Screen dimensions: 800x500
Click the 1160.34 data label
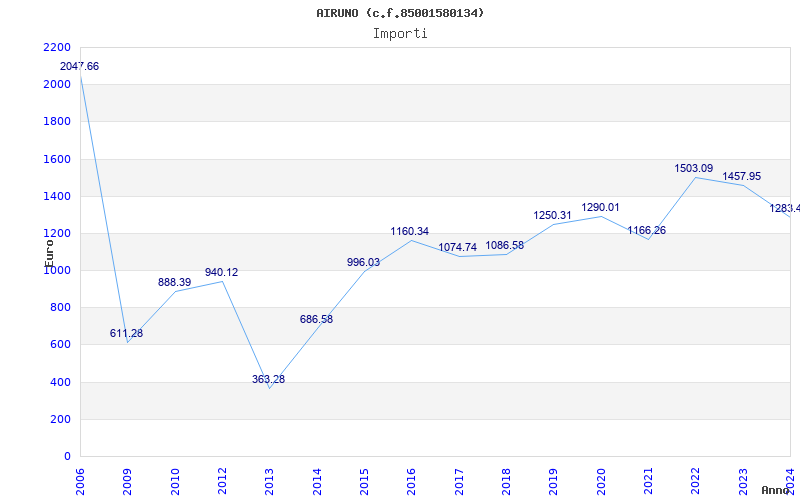tap(410, 232)
